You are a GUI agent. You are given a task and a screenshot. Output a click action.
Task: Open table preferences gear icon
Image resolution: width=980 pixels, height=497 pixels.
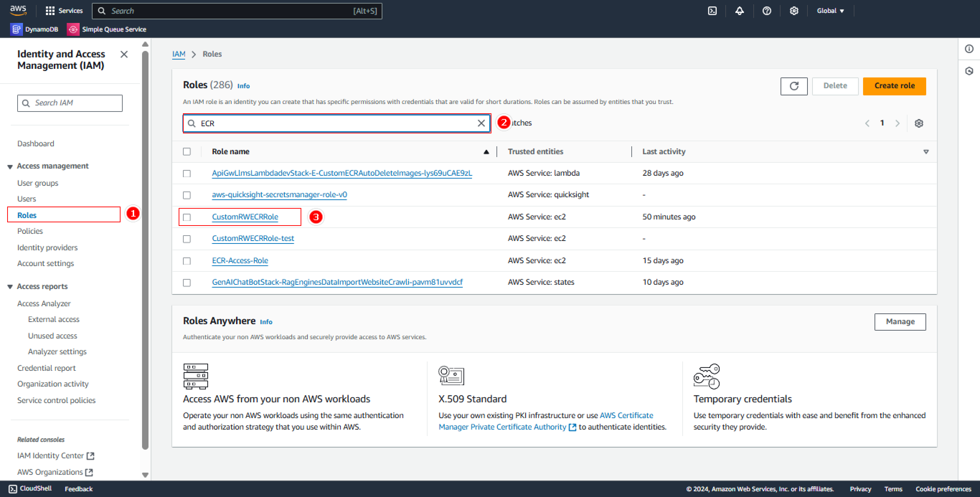point(918,123)
